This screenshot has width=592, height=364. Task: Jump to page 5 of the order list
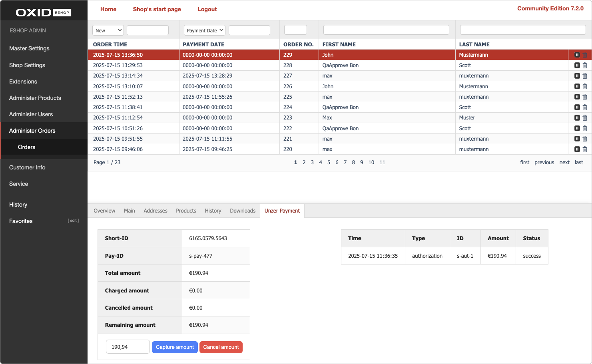tap(329, 162)
